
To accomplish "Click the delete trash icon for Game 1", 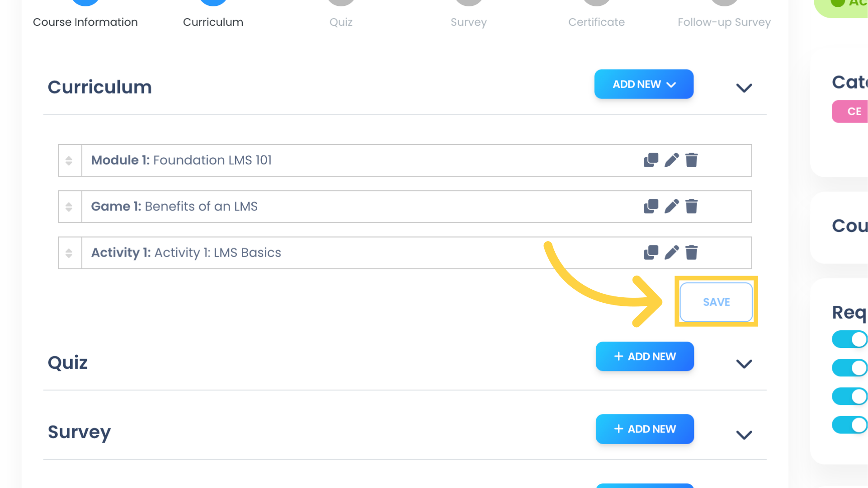I will click(692, 206).
